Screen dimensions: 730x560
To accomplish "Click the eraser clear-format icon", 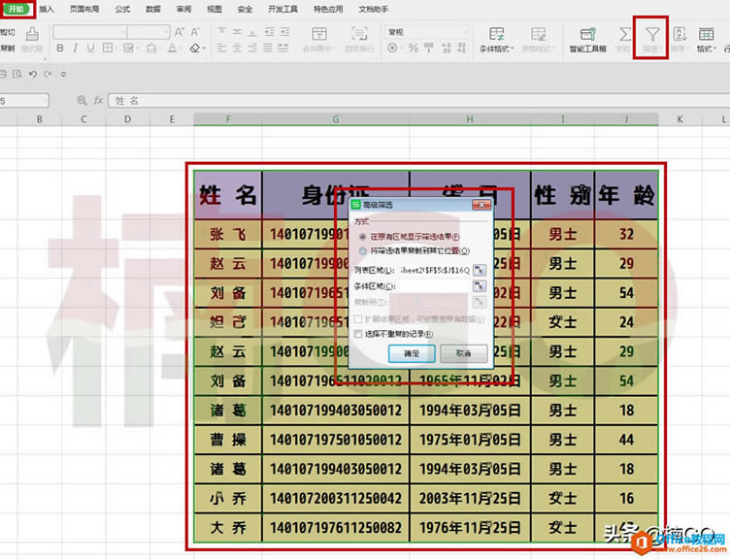I will 195,48.
